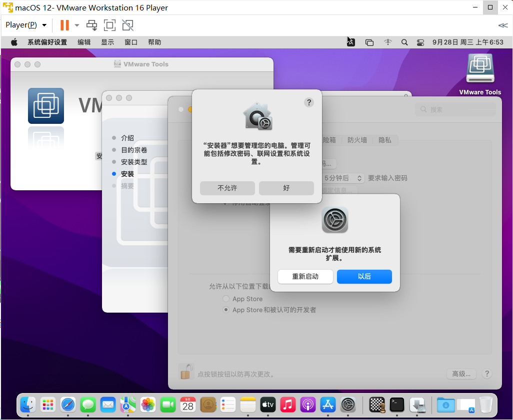Click 好 to allow installer
The image size is (513, 420).
[286, 188]
